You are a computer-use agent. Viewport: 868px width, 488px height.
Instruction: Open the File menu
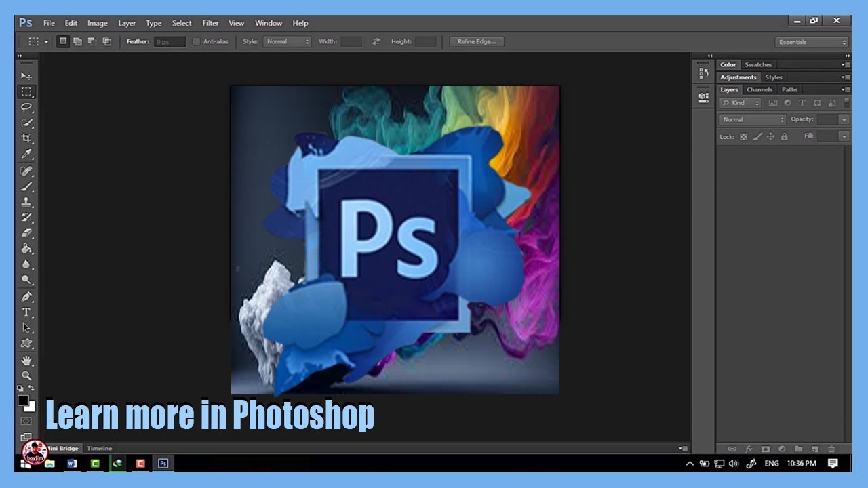click(x=49, y=23)
